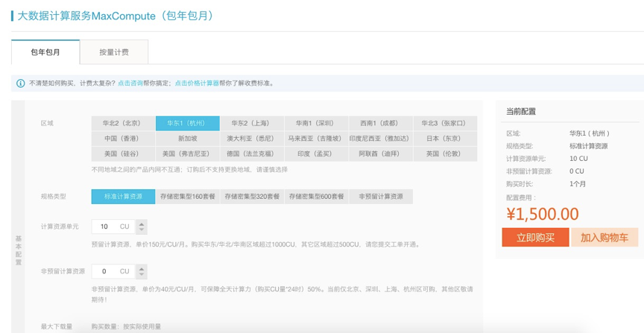Decrease 计算资源单元 with the down arrow

click(x=142, y=230)
